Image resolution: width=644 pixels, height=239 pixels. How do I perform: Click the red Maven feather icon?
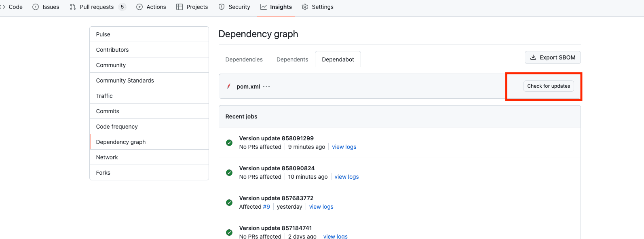[x=229, y=86]
